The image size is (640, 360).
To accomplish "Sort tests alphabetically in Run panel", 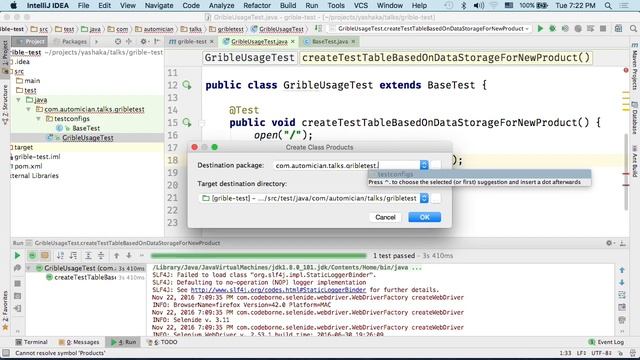I will 60,256.
